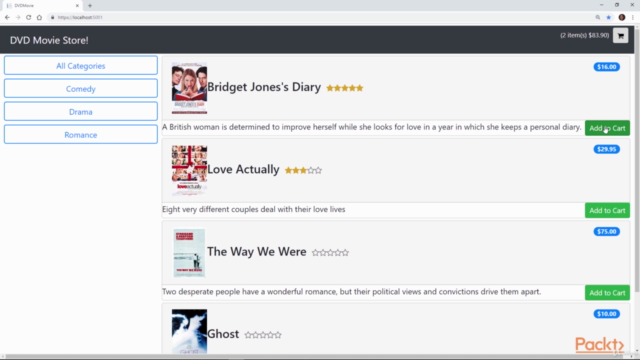Click Bridget Jones's Diary star rating
This screenshot has width=640, height=360.
345,88
